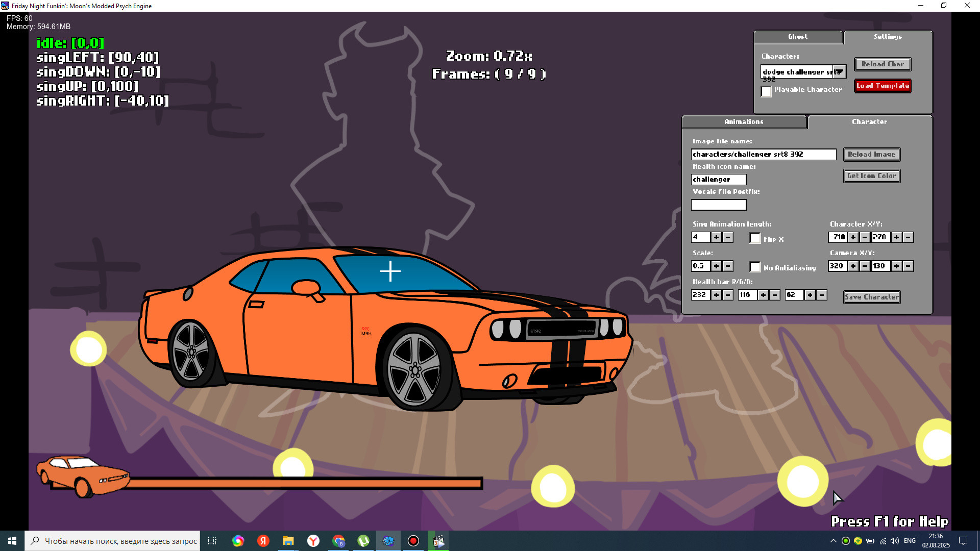Switch to the Animations tab
Viewport: 980px width, 551px height.
click(x=743, y=122)
